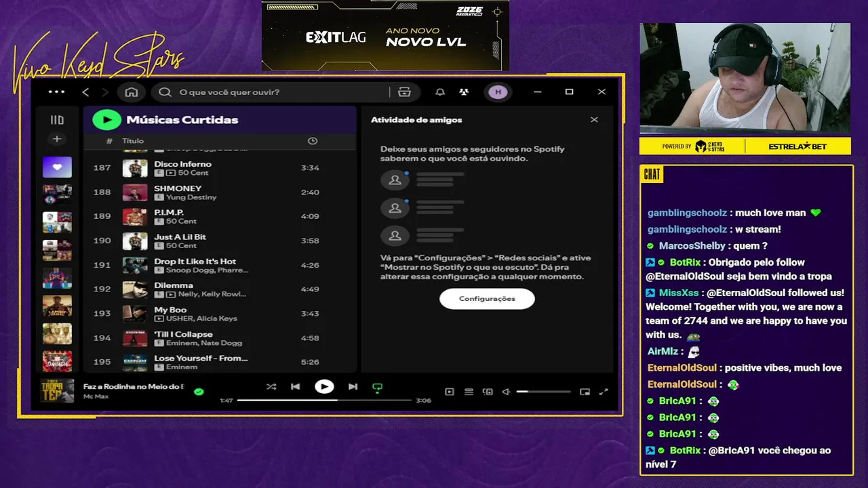Viewport: 868px width, 488px height.
Task: Open artist link 'Eminem, Nate Dogg'
Action: click(x=204, y=343)
